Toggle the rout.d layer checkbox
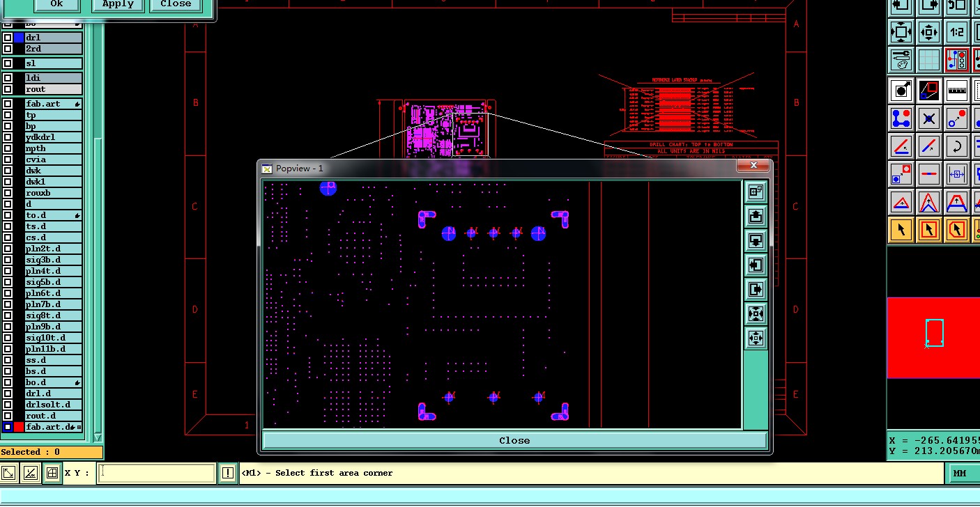This screenshot has height=507, width=980. 8,416
